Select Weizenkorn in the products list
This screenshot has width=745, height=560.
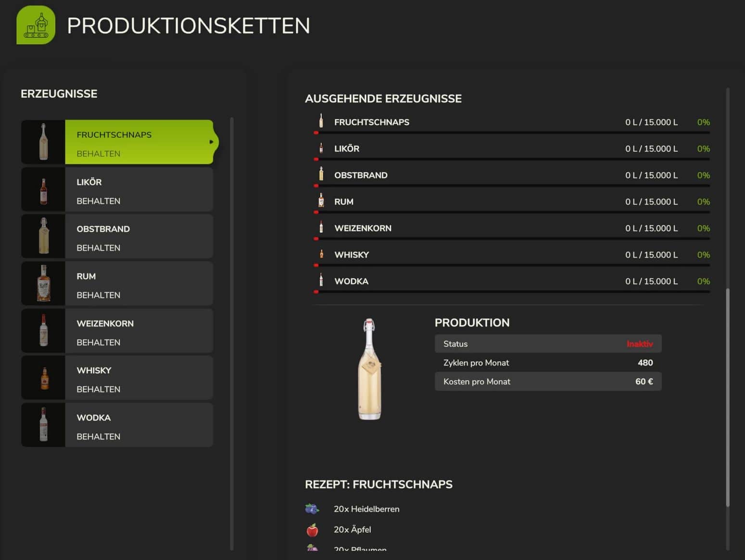point(139,324)
